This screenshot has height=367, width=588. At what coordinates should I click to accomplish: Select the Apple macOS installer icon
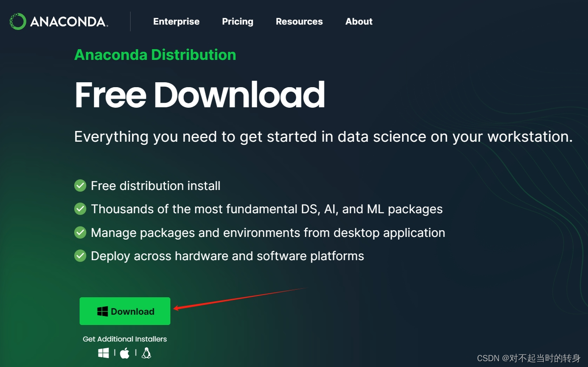(x=125, y=353)
